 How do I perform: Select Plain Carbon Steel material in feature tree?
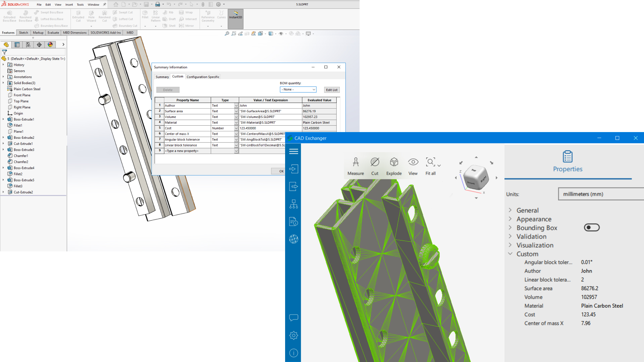click(27, 89)
